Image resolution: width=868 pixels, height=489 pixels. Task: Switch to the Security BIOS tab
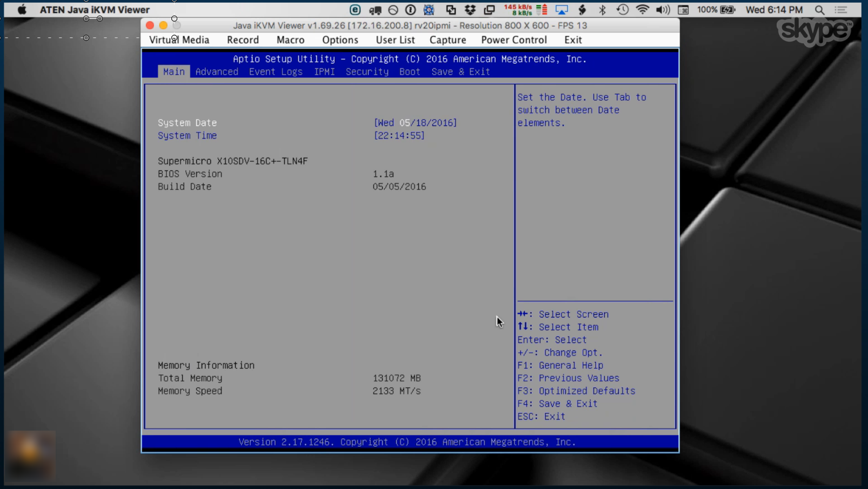pos(367,71)
